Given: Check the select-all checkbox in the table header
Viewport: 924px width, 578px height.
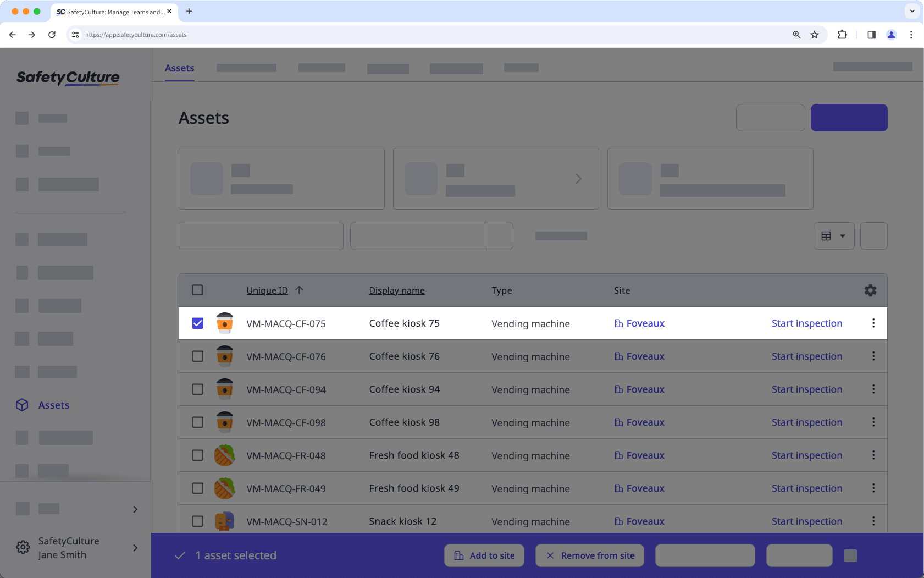Looking at the screenshot, I should (x=197, y=290).
